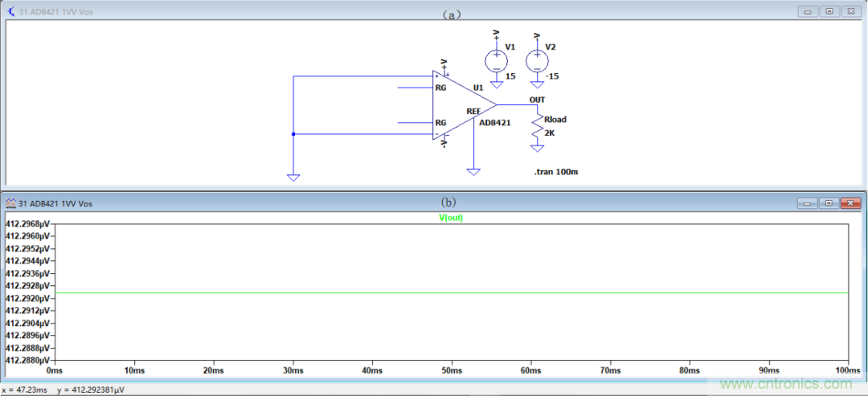Select the V2 voltage source symbol
The image size is (868, 396).
536,60
